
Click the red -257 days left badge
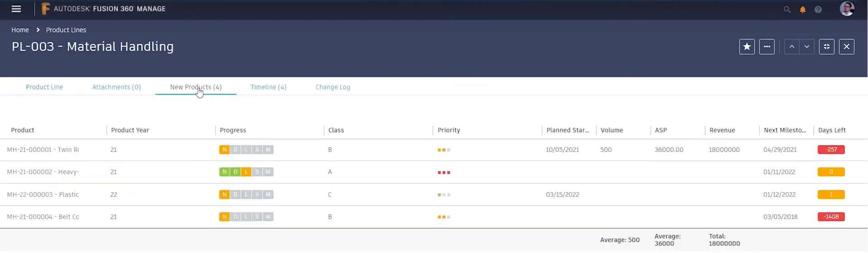(831, 150)
